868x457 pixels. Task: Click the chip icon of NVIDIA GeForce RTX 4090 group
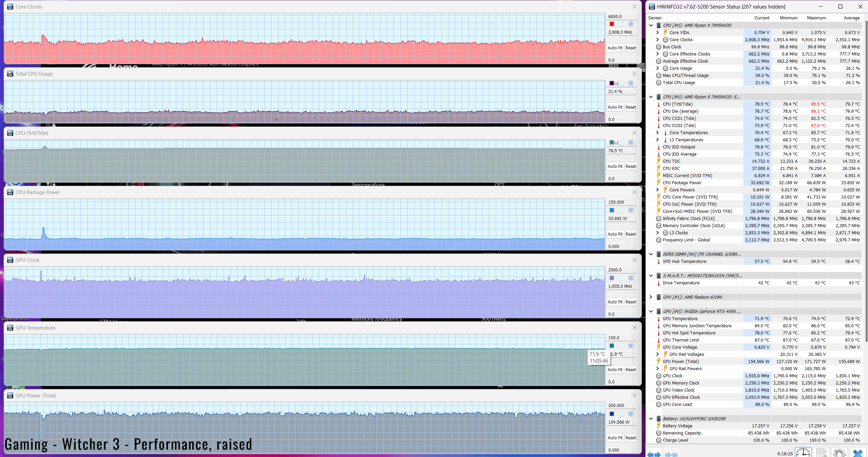click(x=659, y=311)
